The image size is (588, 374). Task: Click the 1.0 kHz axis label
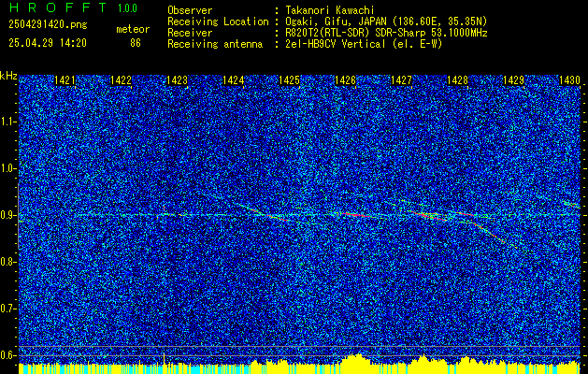[x=7, y=168]
